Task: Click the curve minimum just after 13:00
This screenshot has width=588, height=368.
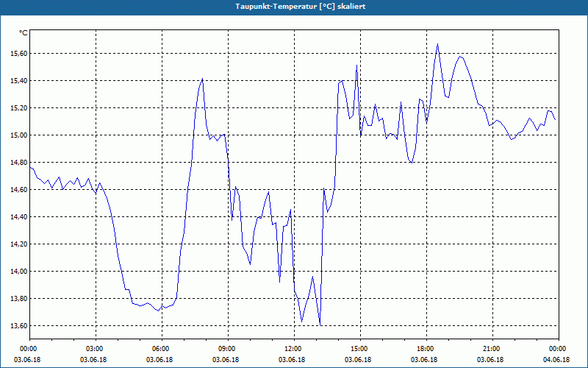Action: point(320,325)
